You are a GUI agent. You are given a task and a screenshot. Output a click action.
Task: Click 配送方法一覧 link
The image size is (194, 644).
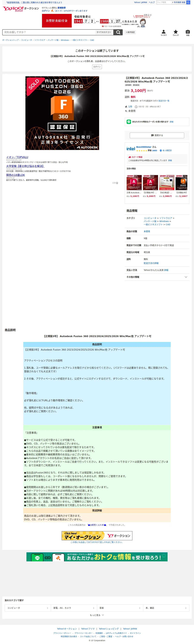tap(164, 101)
